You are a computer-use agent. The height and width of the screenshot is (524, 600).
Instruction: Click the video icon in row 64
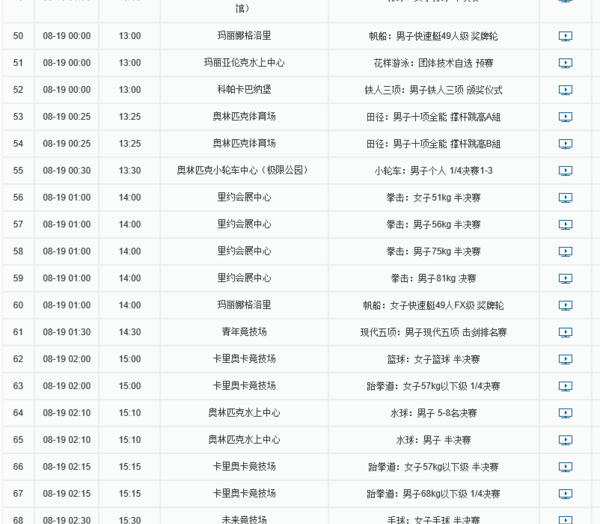coord(565,413)
